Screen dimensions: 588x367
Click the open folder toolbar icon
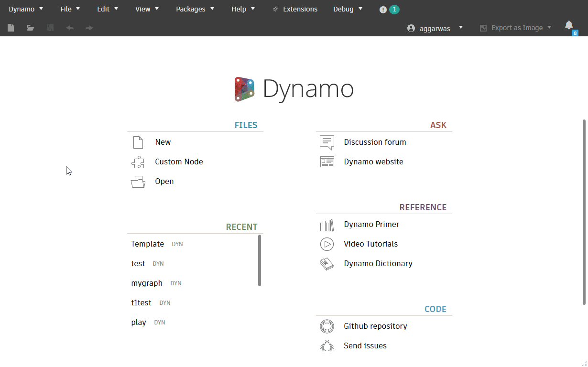31,28
